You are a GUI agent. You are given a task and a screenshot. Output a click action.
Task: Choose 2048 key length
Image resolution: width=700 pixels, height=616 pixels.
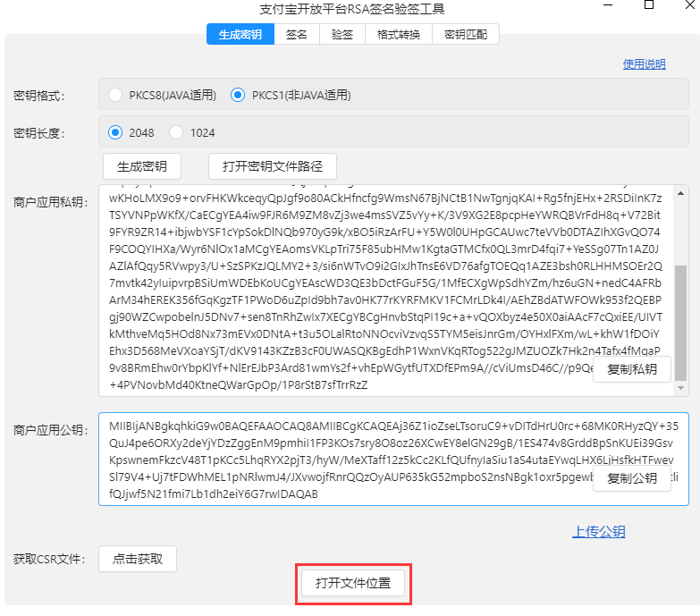click(x=115, y=132)
